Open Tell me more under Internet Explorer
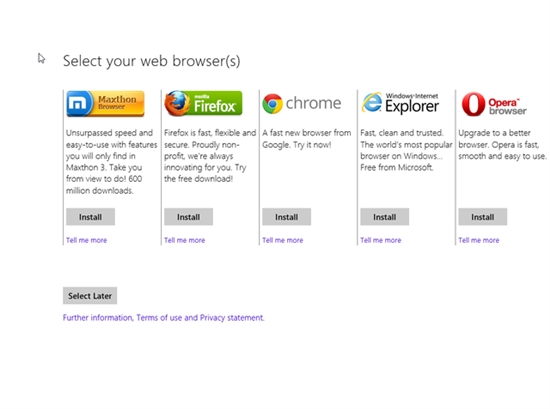This screenshot has width=550, height=409. (381, 240)
